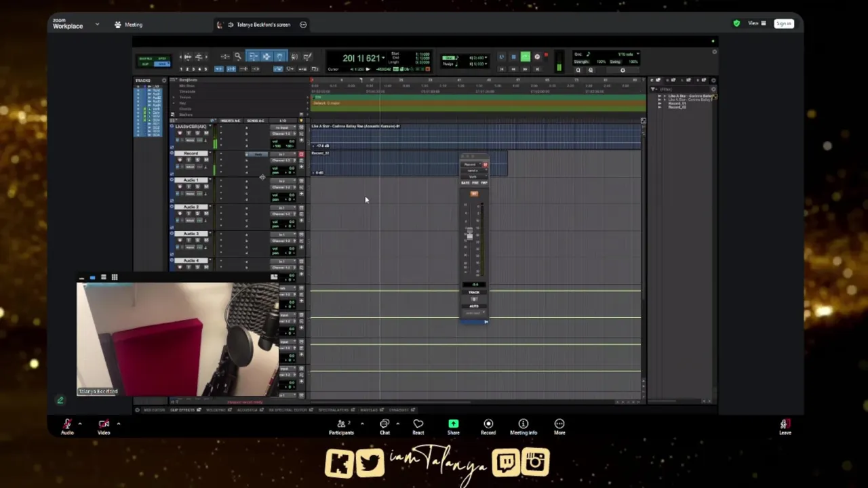Select the Selector tool
The height and width of the screenshot is (488, 868).
pyautogui.click(x=267, y=56)
